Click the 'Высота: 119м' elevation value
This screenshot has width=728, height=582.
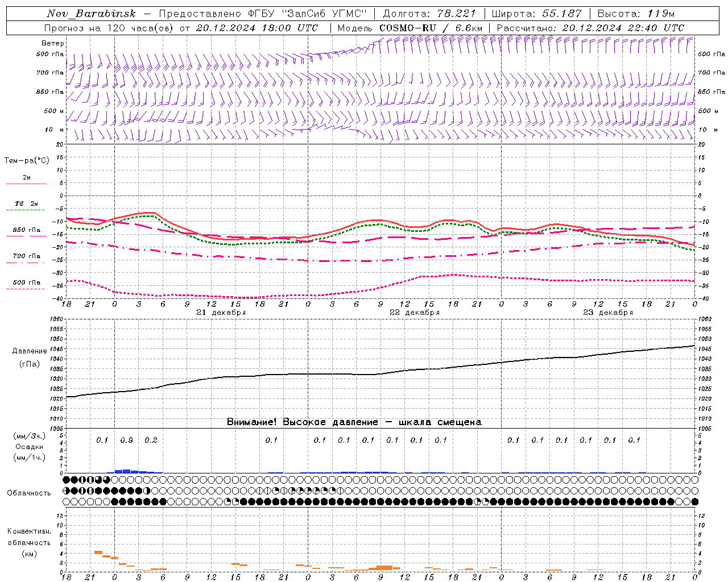click(x=636, y=14)
